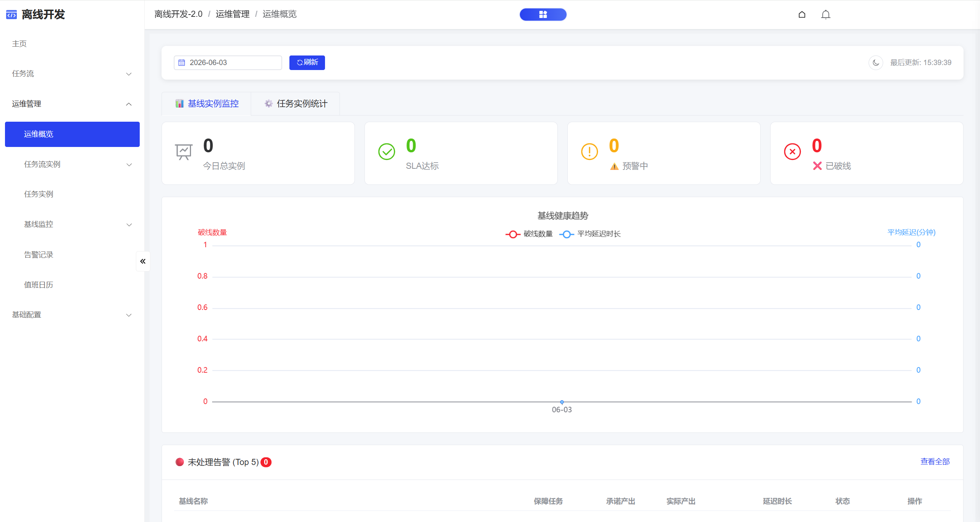Click 运维管理 breadcrumb

point(233,14)
